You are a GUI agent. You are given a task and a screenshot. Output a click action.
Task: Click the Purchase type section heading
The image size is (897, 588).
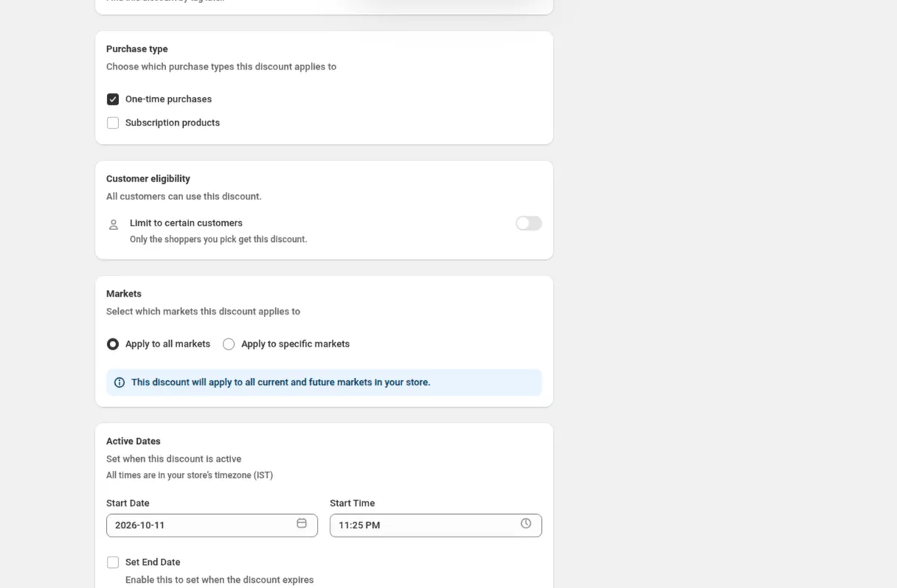pos(137,49)
